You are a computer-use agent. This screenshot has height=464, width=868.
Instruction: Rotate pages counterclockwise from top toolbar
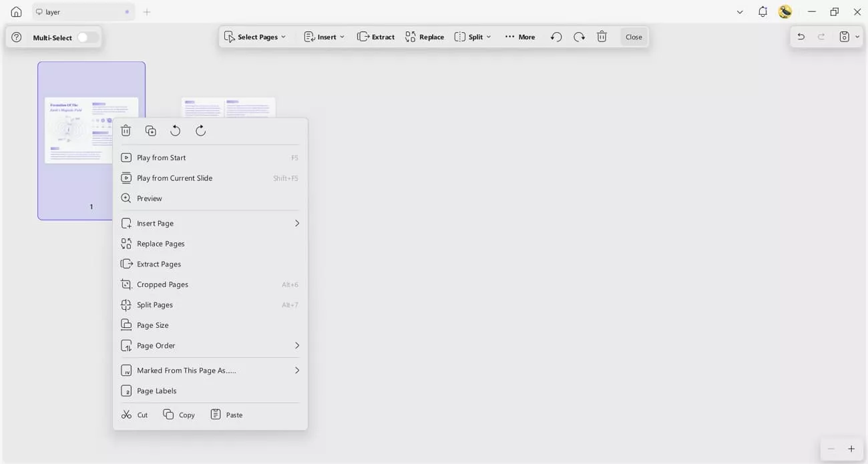click(x=556, y=37)
